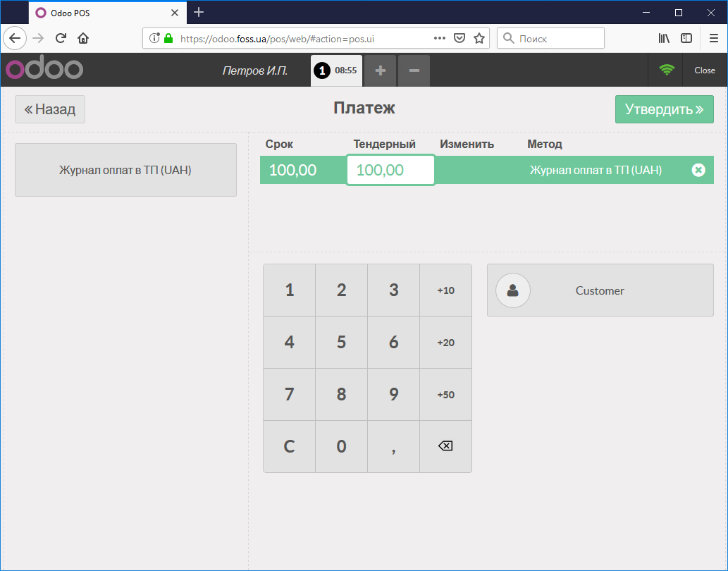
Task: Select order tab 1 at 08:55
Action: [x=337, y=70]
